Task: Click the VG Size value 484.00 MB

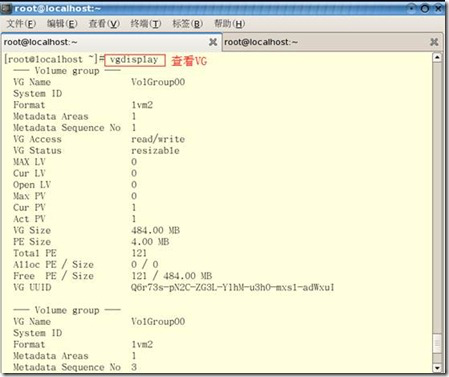Action: click(155, 230)
